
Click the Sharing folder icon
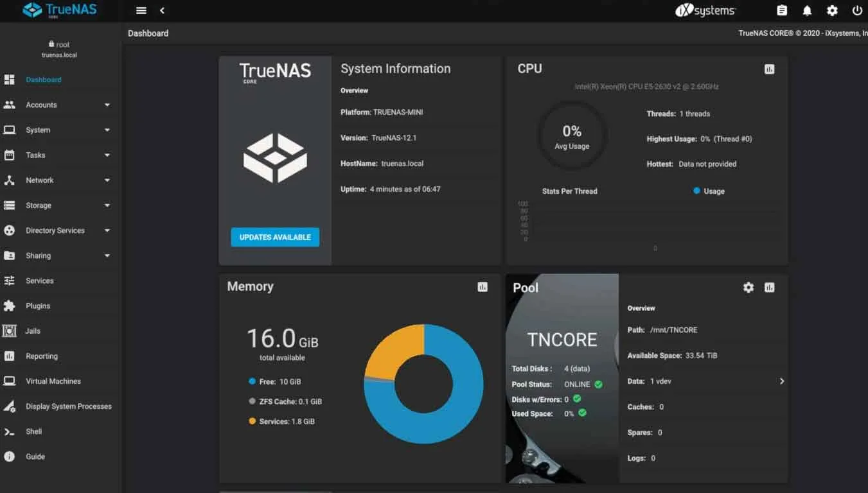coord(9,255)
